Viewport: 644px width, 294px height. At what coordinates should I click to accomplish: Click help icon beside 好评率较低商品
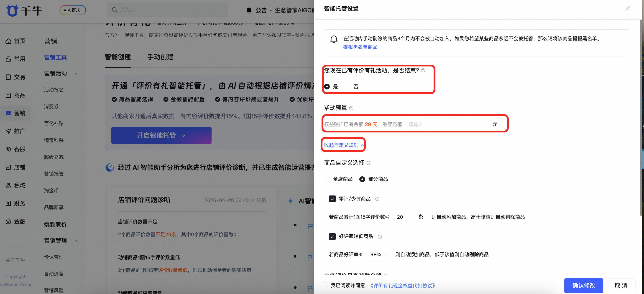(x=380, y=237)
